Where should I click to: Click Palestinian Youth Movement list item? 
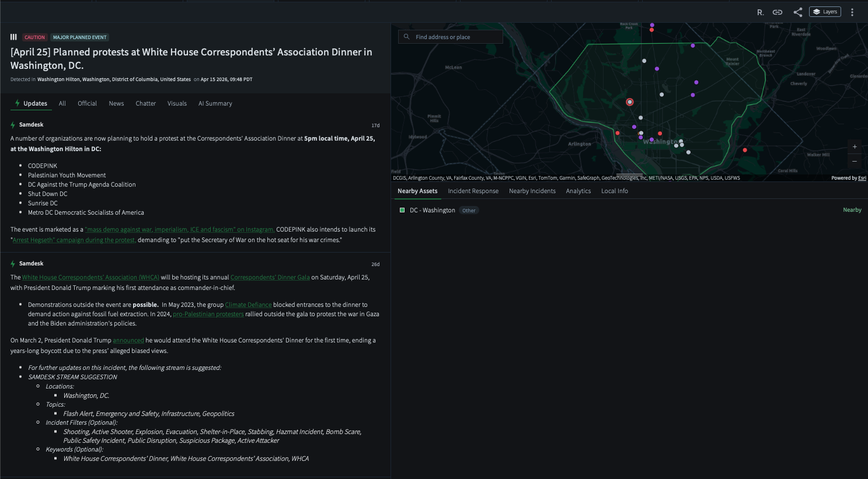(67, 175)
